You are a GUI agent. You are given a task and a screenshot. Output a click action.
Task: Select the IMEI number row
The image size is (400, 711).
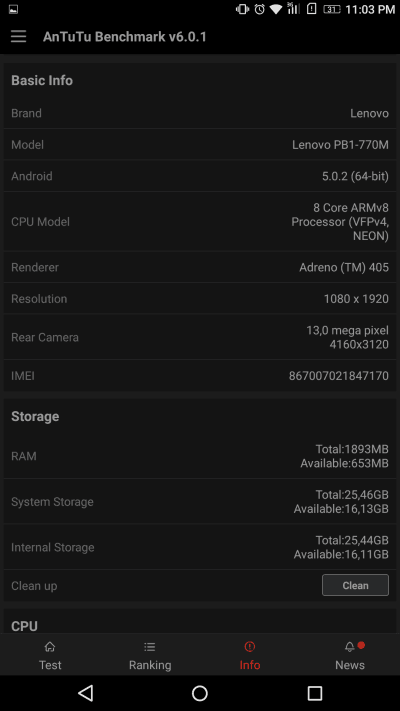[x=200, y=375]
